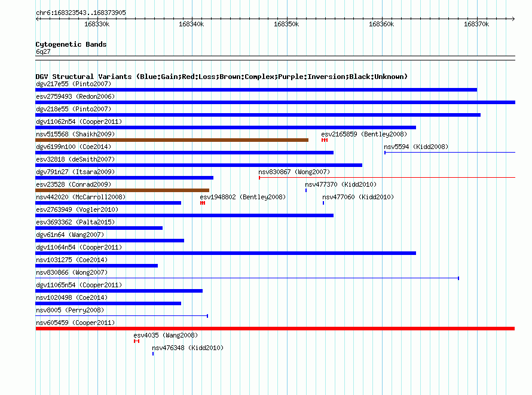Click the esv3693362 (Palta2015) label
532x395 pixels.
75,222
